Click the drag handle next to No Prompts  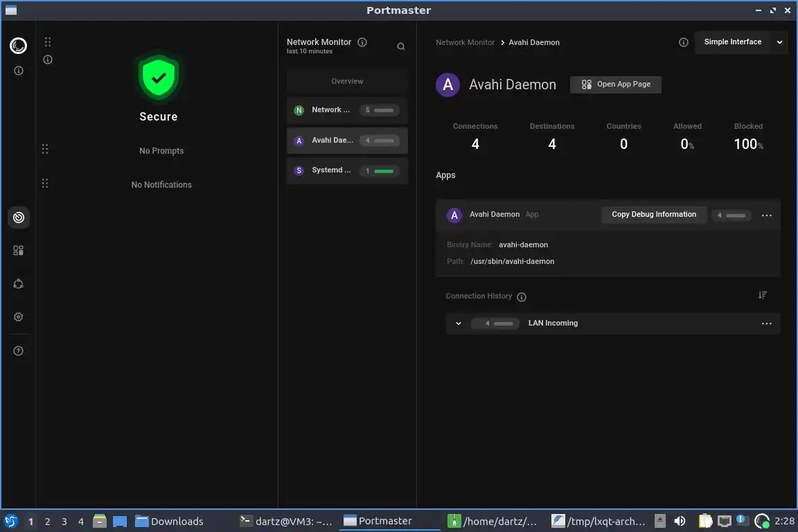pyautogui.click(x=45, y=149)
